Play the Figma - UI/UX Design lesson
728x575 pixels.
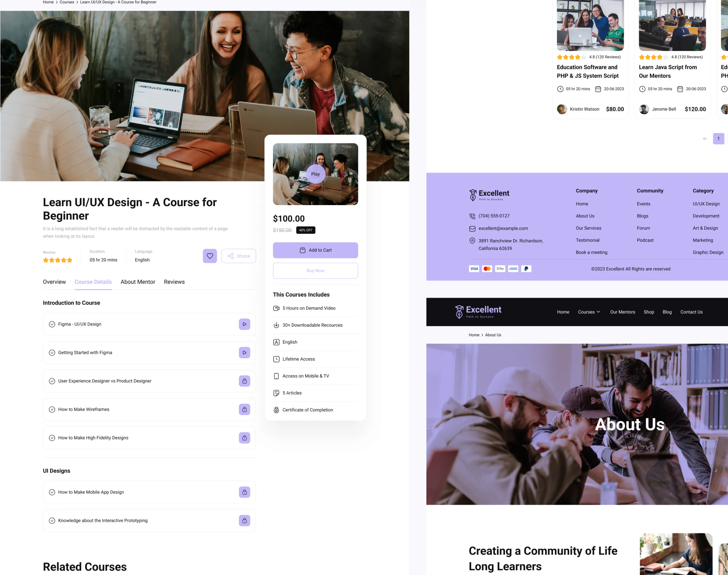(x=244, y=324)
